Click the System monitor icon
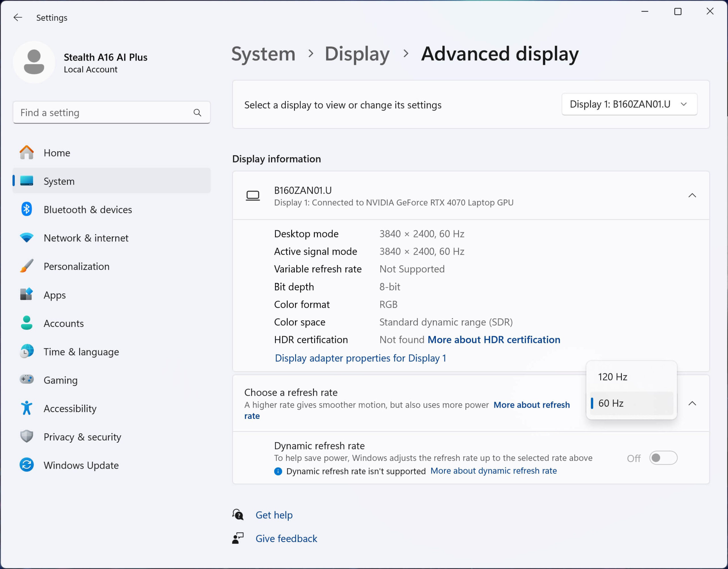728x569 pixels. tap(27, 181)
